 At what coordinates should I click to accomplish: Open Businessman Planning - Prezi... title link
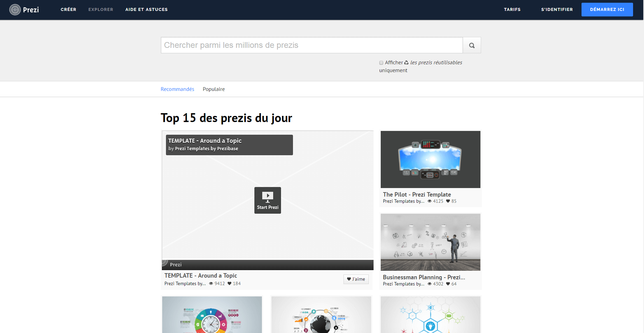pos(424,277)
